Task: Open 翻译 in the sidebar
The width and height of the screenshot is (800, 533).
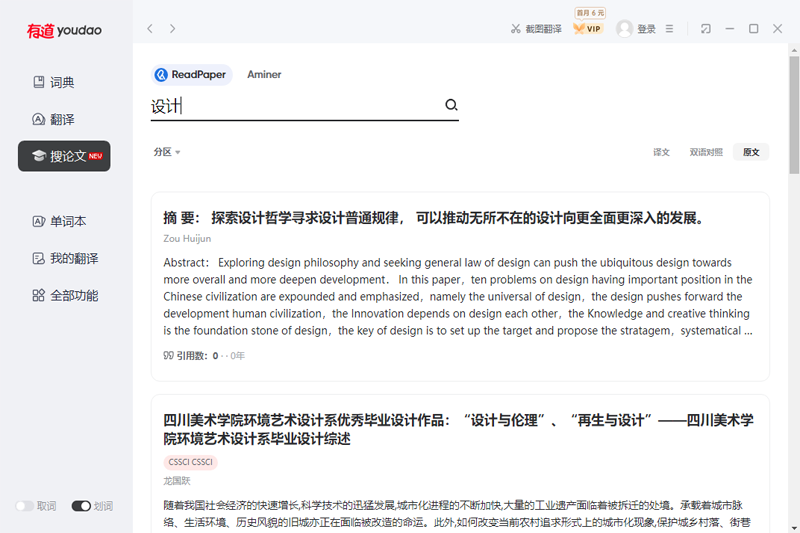Action: 62,119
